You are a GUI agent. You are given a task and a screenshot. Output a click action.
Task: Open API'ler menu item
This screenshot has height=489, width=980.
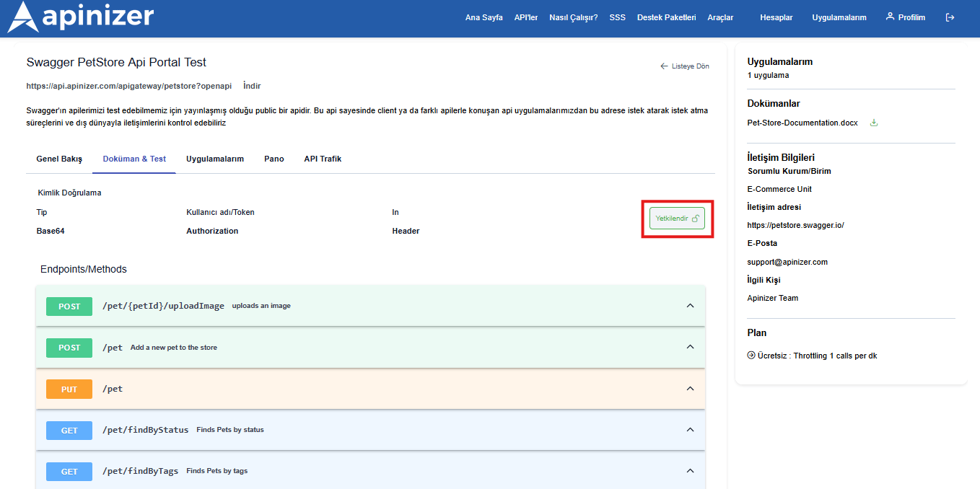coord(526,17)
